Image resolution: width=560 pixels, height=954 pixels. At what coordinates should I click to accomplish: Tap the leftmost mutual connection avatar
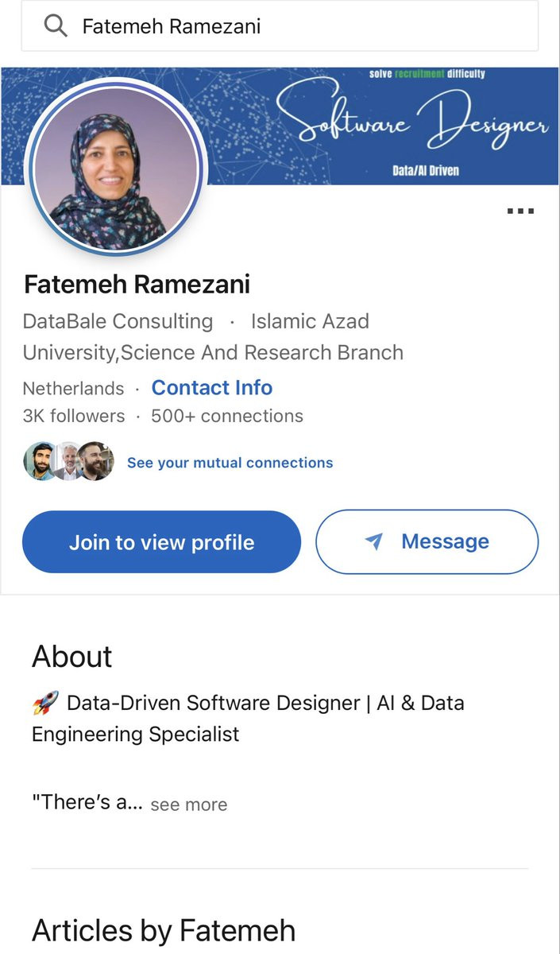38,461
